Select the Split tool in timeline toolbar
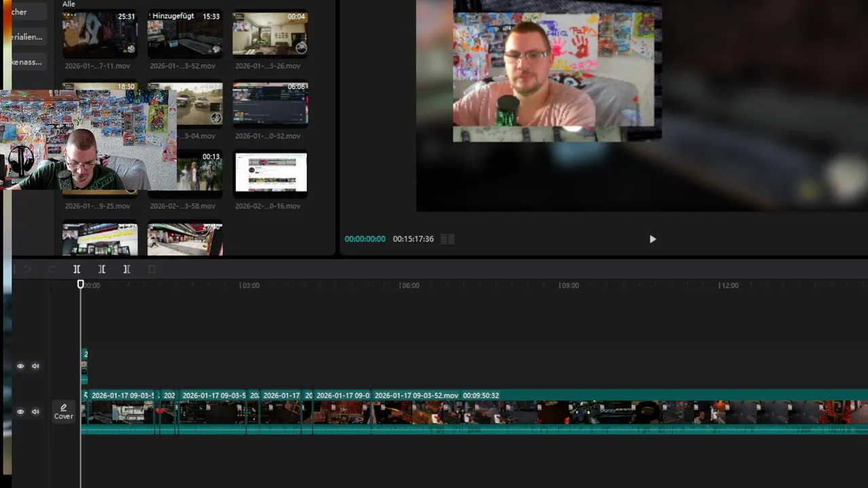The image size is (868, 488). pos(77,269)
